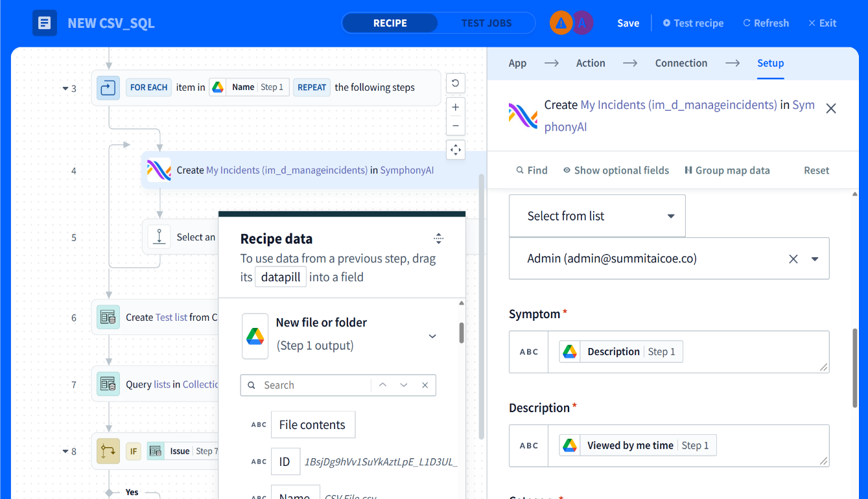Zoom in on recipe canvas
Viewport: 868px width, 499px height.
point(456,107)
